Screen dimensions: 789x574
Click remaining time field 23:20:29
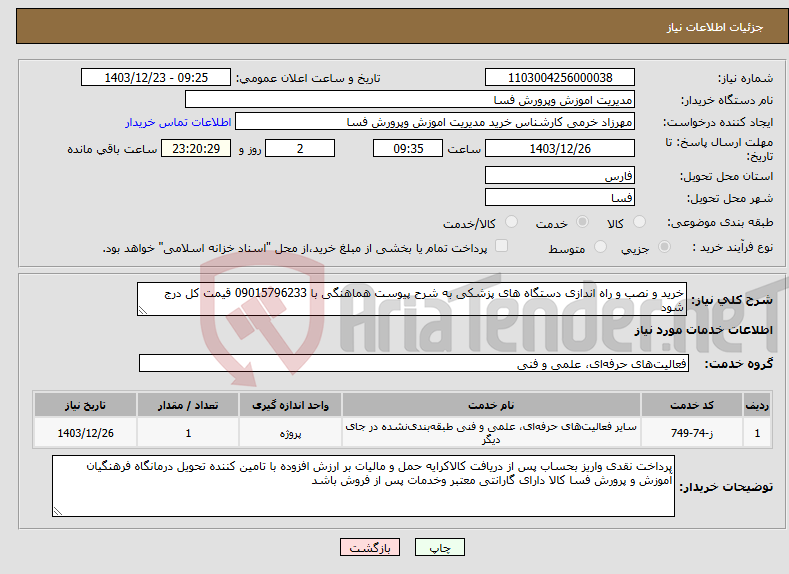[x=196, y=148]
